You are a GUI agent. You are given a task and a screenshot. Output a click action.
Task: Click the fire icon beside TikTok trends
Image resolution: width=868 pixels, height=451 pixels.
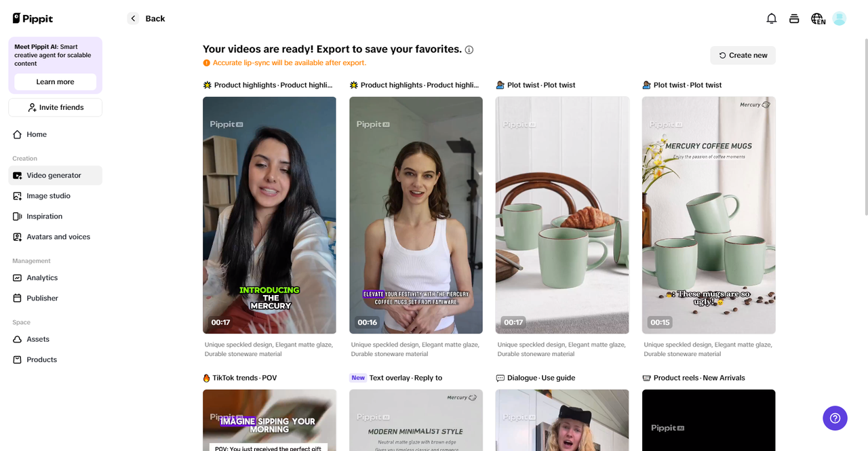point(207,378)
